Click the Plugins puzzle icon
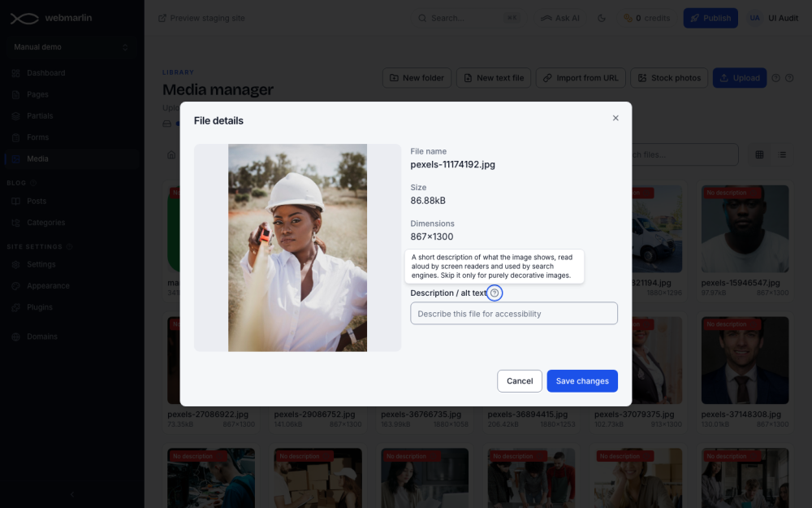812x508 pixels. (16, 307)
